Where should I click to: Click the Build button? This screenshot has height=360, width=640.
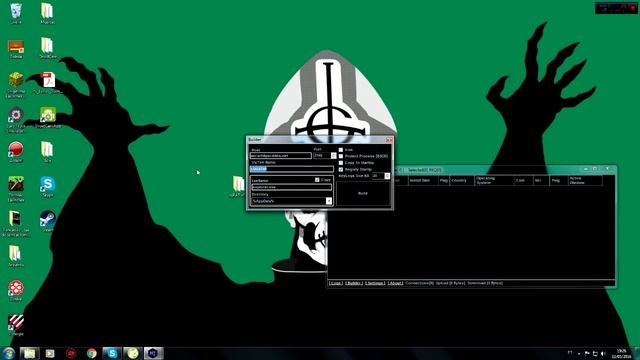[x=363, y=193]
